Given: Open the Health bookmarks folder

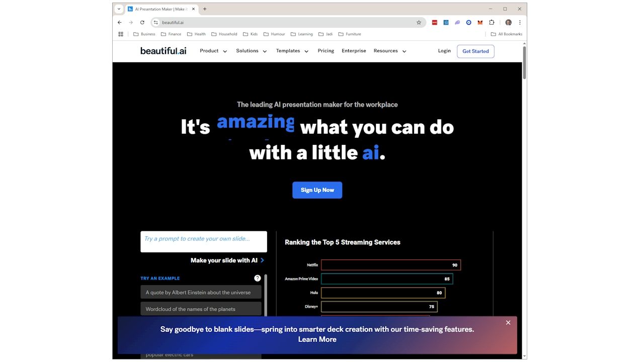Looking at the screenshot, I should [196, 34].
